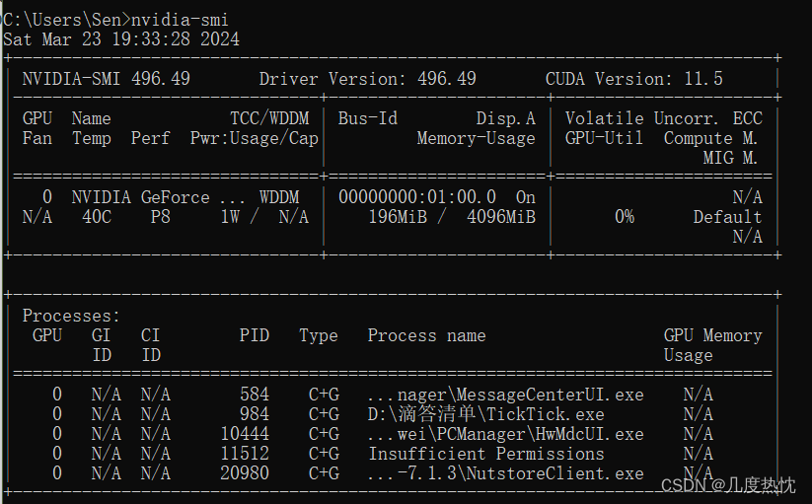Click the CI ID column header
Viewport: 812px width, 504px height.
click(x=151, y=345)
